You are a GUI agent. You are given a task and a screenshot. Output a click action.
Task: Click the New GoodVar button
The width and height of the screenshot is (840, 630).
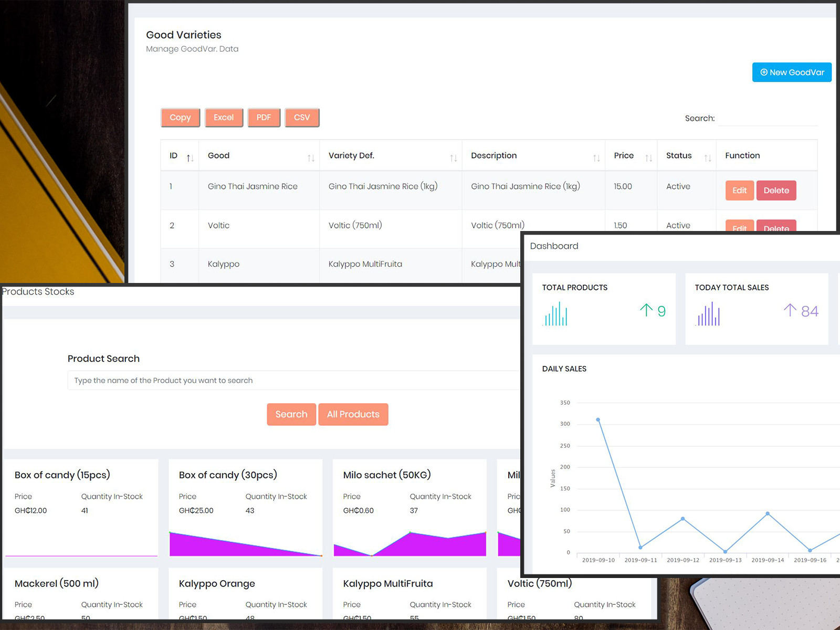792,72
